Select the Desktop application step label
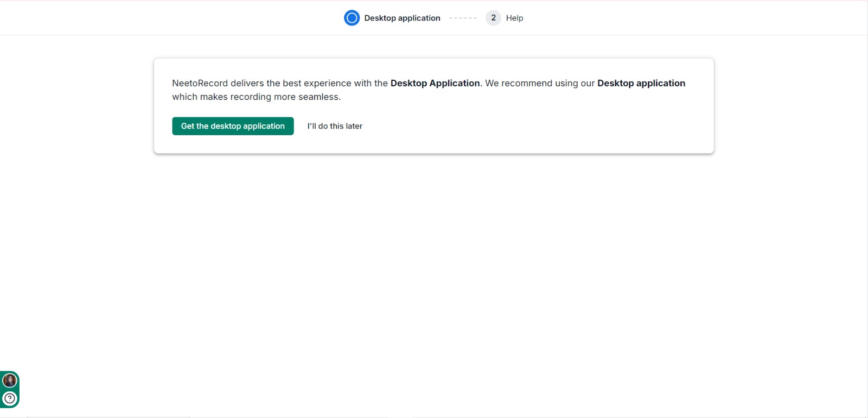868x418 pixels. 402,18
